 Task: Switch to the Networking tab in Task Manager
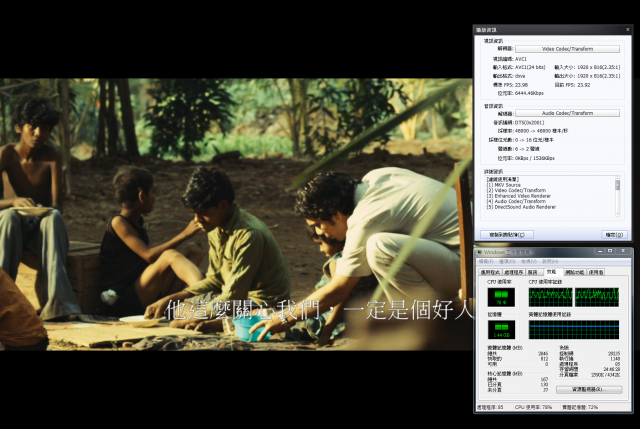[575, 272]
